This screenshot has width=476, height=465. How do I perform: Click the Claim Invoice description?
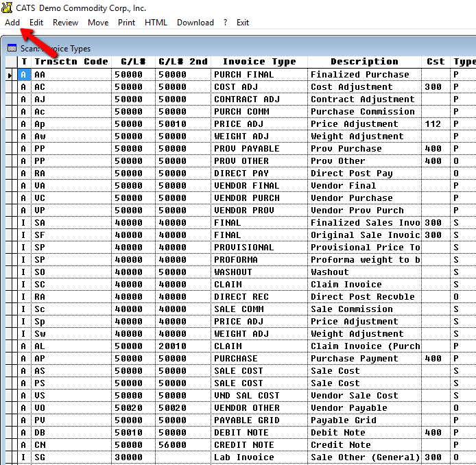pyautogui.click(x=364, y=285)
